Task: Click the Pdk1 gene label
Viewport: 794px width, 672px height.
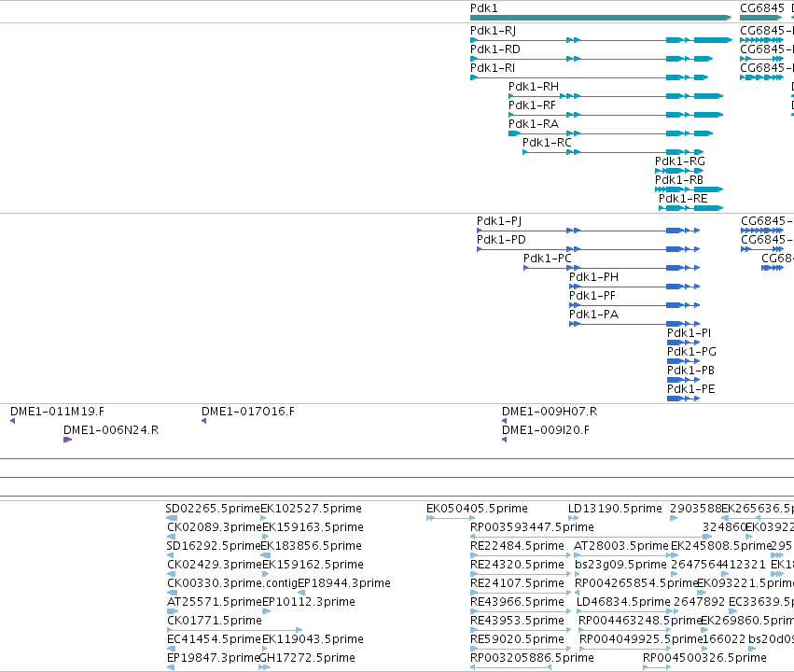Action: point(483,8)
